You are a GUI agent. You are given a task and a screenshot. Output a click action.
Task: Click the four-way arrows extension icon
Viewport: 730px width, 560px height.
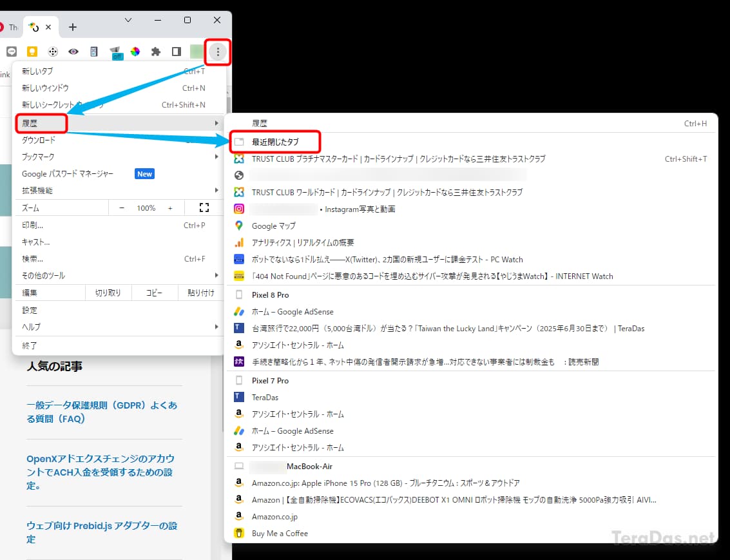pyautogui.click(x=53, y=52)
